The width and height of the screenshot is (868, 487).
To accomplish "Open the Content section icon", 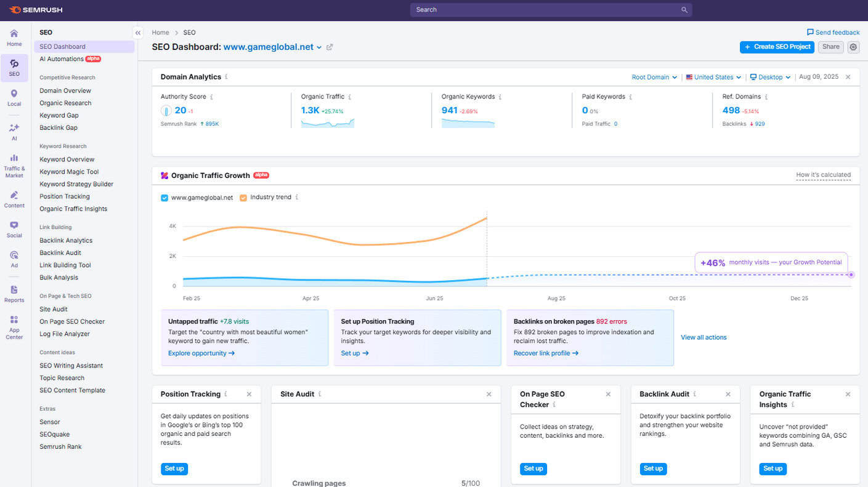I will pyautogui.click(x=14, y=199).
